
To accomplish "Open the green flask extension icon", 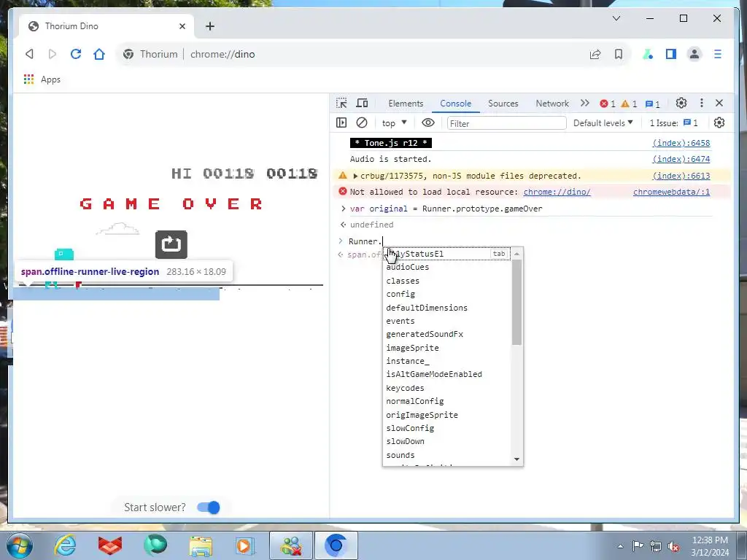I will (648, 54).
